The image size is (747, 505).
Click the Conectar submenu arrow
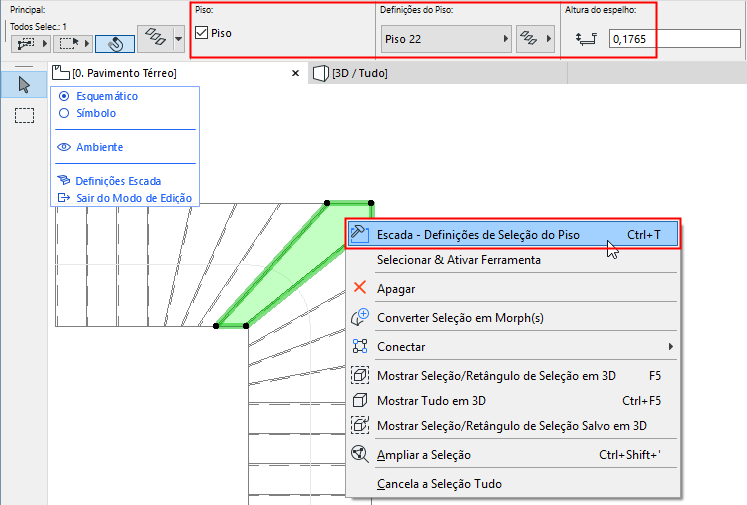pos(671,347)
